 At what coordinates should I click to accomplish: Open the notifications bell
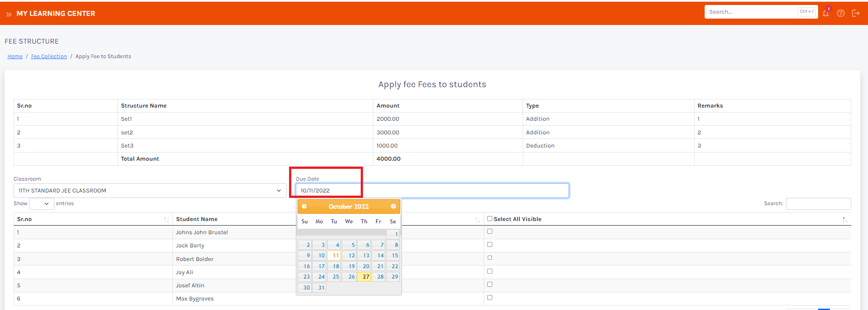coord(825,13)
